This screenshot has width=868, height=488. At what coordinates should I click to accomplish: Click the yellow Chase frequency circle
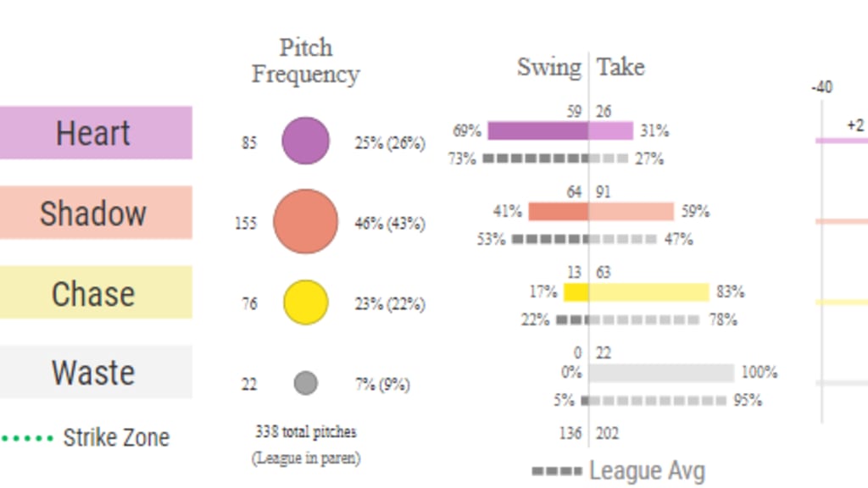(x=305, y=302)
